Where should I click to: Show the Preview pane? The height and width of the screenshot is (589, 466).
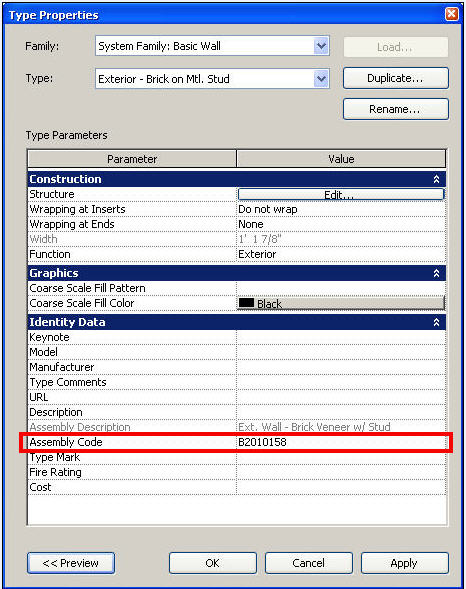[71, 563]
